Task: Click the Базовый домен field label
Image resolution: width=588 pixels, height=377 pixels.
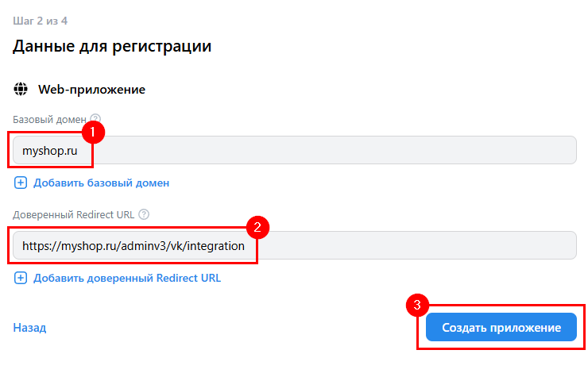Action: pyautogui.click(x=49, y=119)
